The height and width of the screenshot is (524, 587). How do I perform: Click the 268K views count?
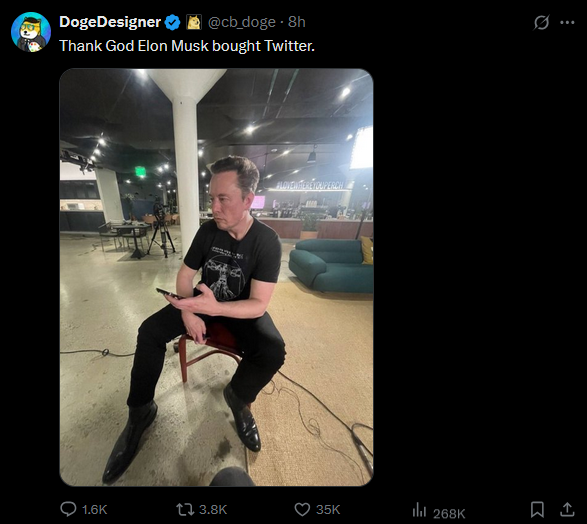pos(449,513)
